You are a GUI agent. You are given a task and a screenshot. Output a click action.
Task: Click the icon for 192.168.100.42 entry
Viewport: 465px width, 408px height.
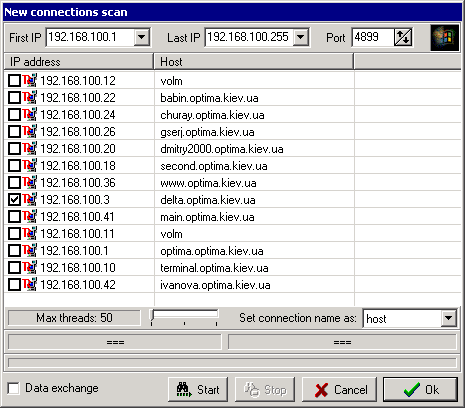click(x=30, y=284)
